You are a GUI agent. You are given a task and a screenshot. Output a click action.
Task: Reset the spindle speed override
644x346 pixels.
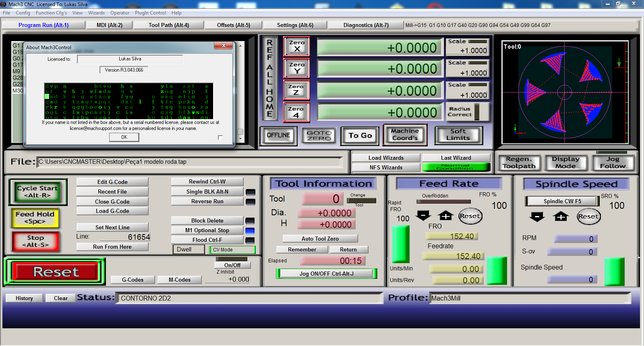point(588,216)
